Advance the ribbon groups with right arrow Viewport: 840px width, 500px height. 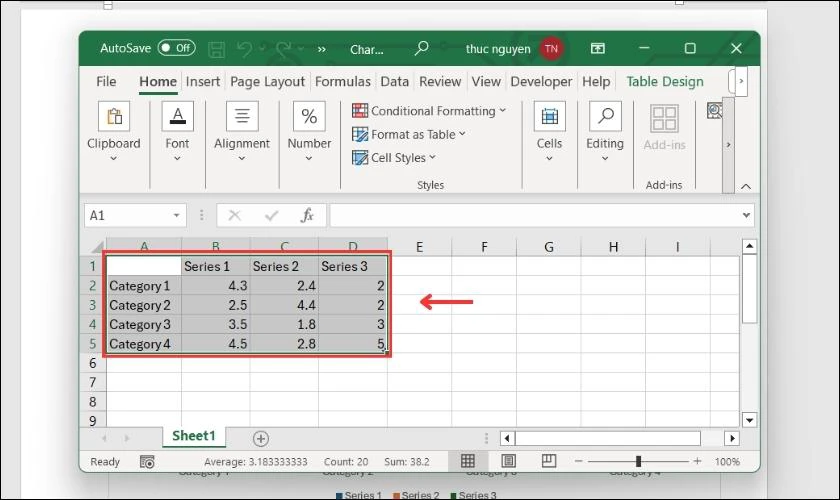728,145
